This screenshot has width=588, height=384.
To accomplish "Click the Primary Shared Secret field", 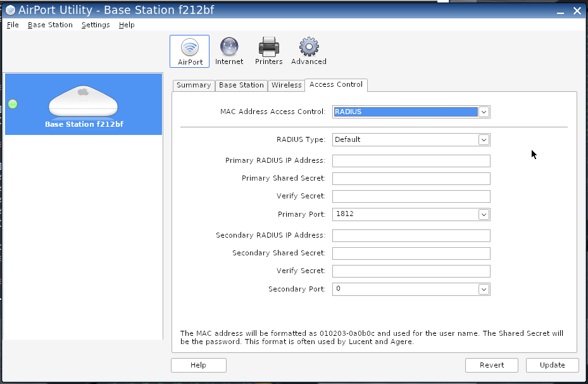I will 411,179.
